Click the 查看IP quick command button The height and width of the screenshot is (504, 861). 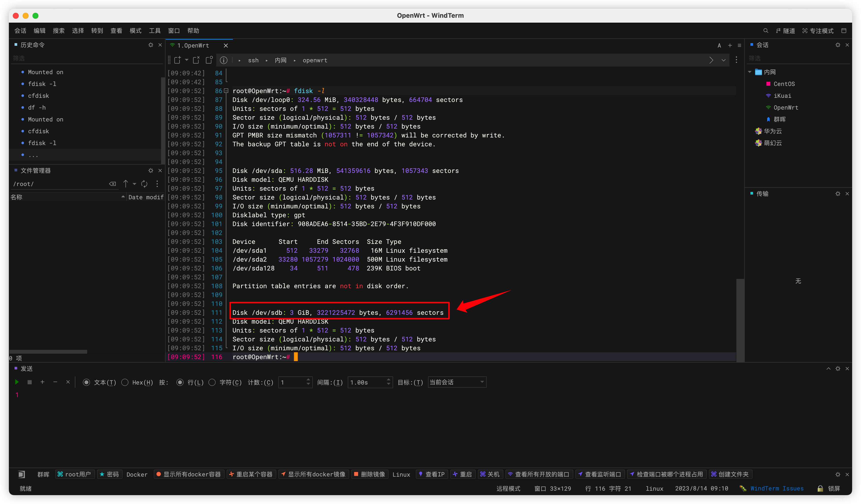tap(431, 474)
